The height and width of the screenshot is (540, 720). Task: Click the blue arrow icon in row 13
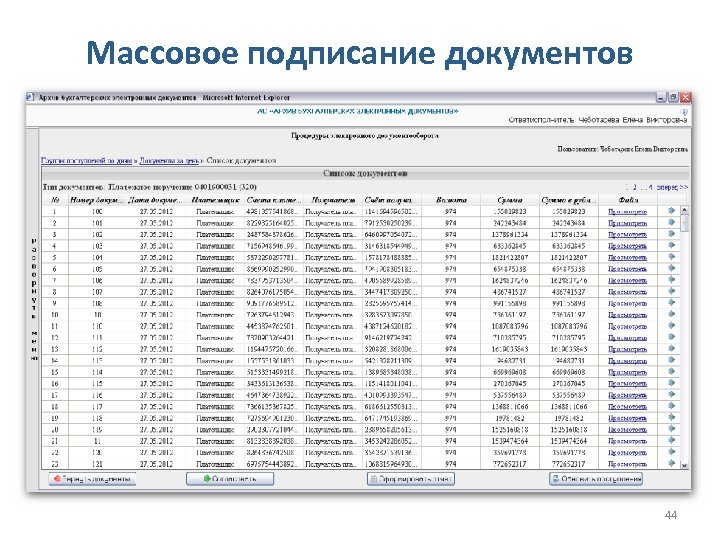(671, 349)
